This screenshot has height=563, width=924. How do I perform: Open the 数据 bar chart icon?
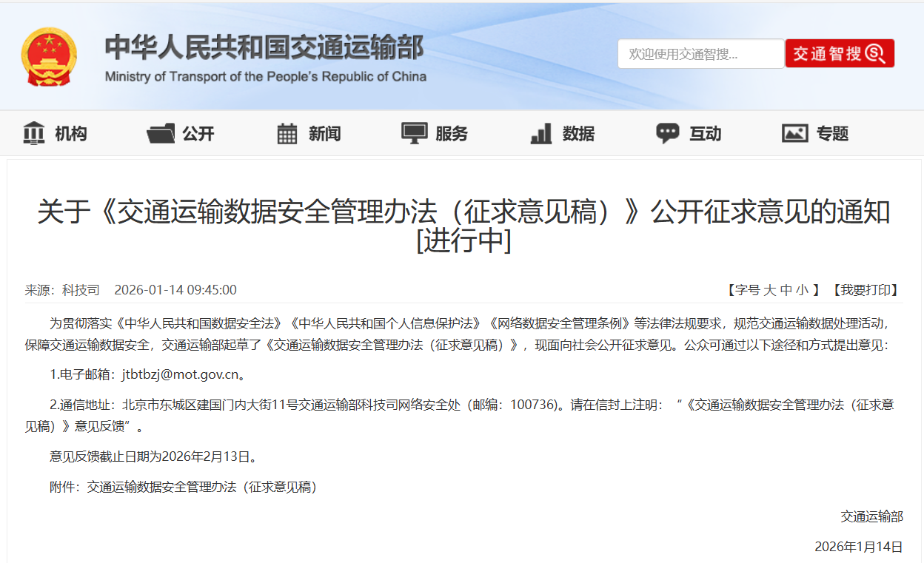point(540,132)
